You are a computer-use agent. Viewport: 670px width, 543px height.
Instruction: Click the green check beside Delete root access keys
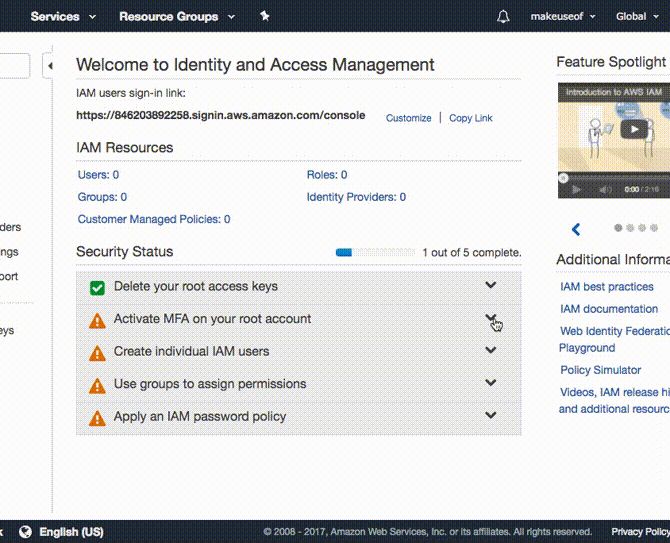click(97, 288)
